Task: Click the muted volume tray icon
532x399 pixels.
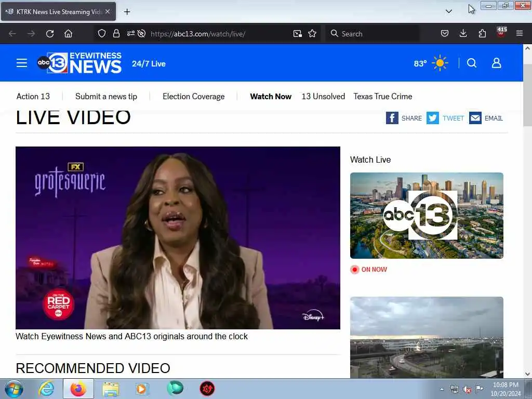Action: [467, 390]
